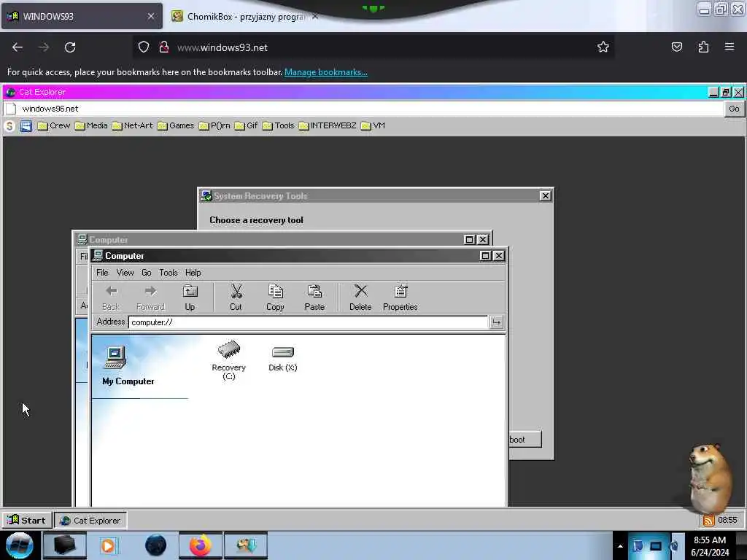Open Manage bookmarks link
747x560 pixels.
[326, 72]
